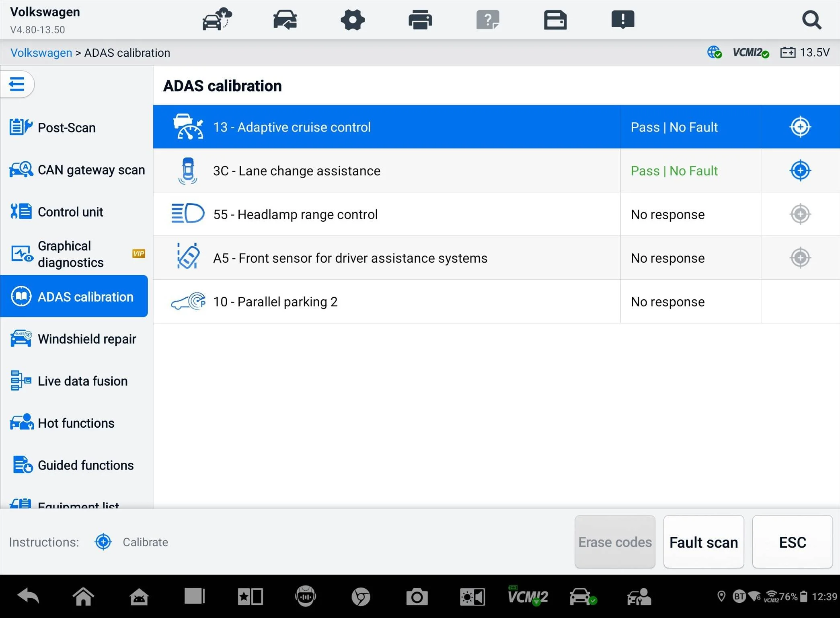840x618 pixels.
Task: Select CAN gateway scan
Action: point(74,170)
